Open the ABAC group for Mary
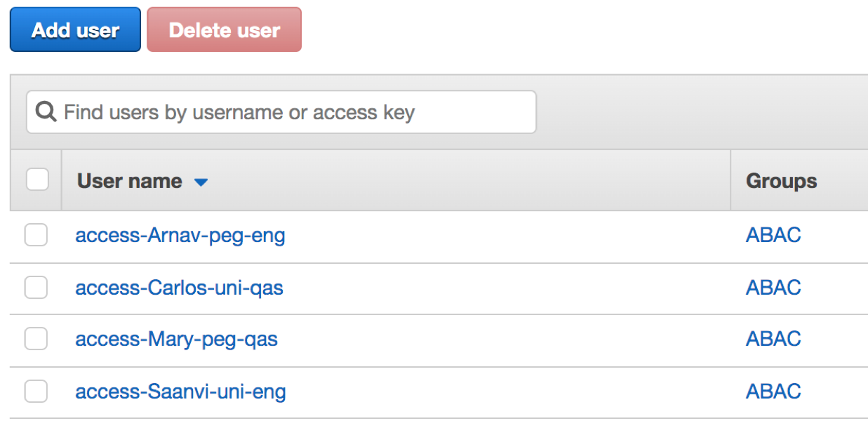The width and height of the screenshot is (868, 421). pyautogui.click(x=773, y=338)
